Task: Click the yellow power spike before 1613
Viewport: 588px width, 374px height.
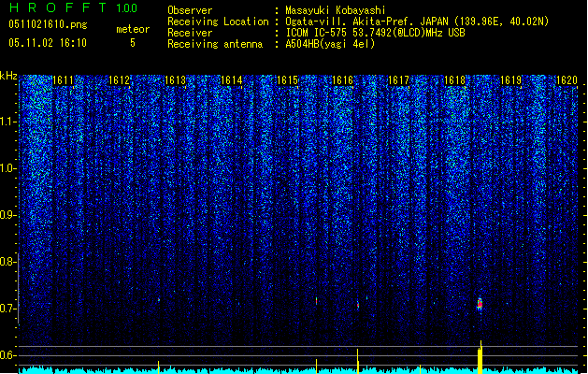Action: click(x=159, y=367)
